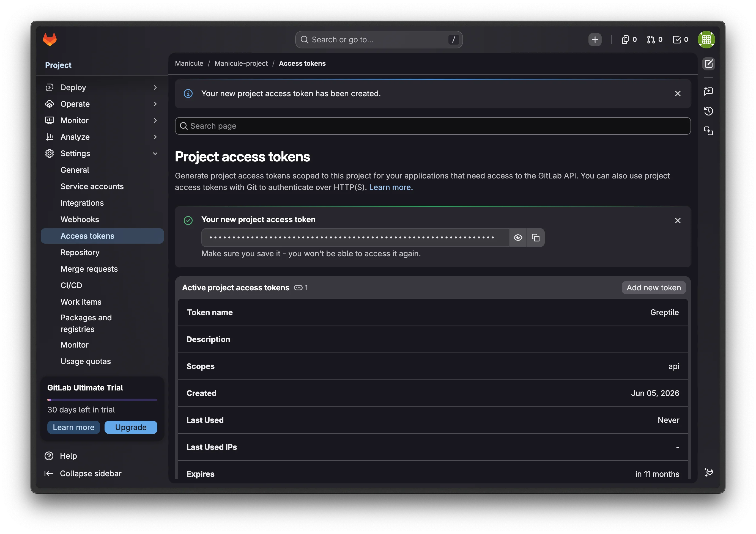The width and height of the screenshot is (756, 534).
Task: Expand the Deploy section chevron
Action: coord(155,87)
